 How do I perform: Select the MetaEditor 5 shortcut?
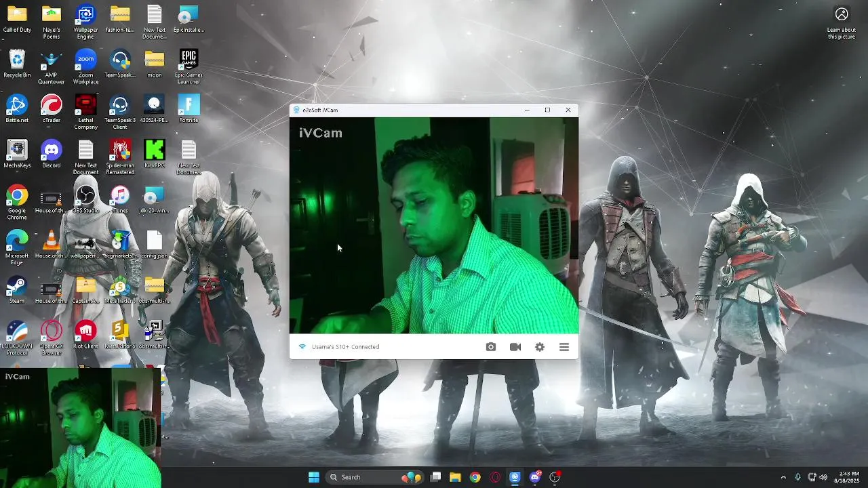[120, 335]
